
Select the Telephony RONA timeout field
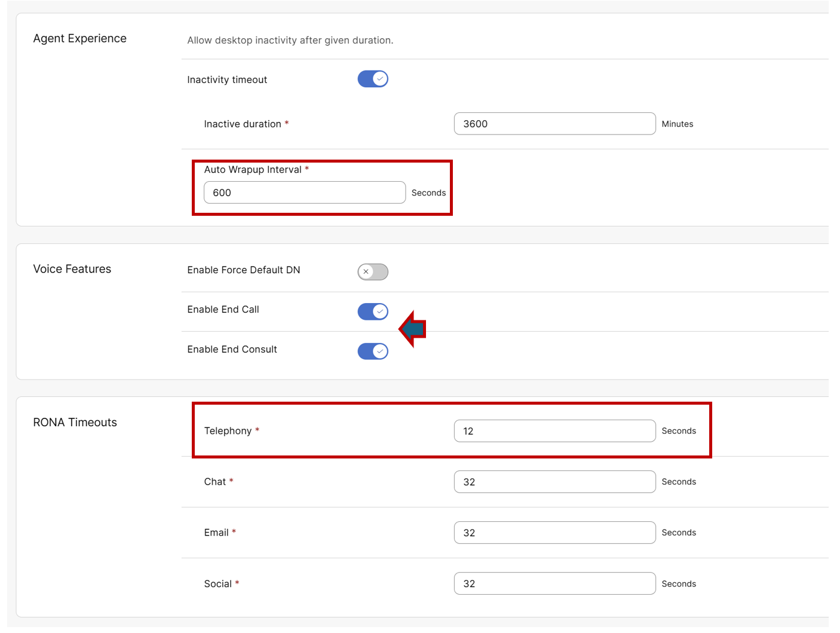[554, 431]
